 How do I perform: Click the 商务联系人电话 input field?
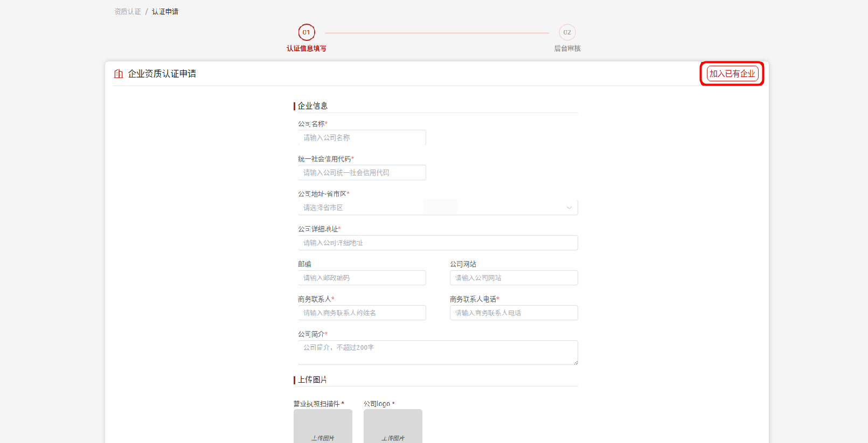(513, 313)
